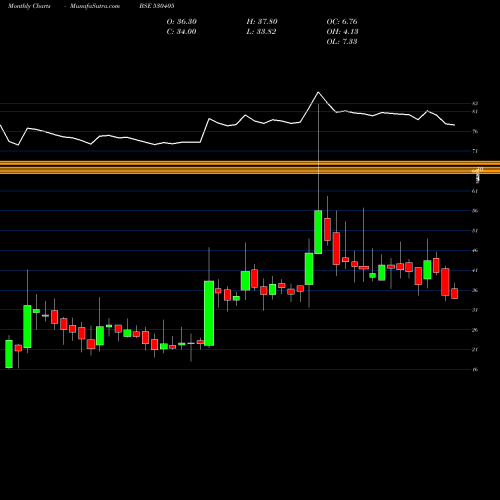Select the OC: 6.76 value

(342, 22)
